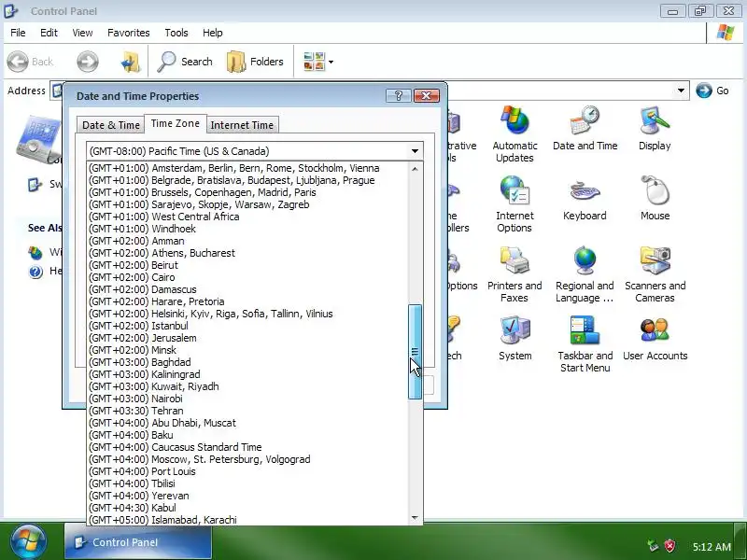
Task: Select Helsinki, Kyiv, Riga, Sofia zone
Action: (x=247, y=314)
